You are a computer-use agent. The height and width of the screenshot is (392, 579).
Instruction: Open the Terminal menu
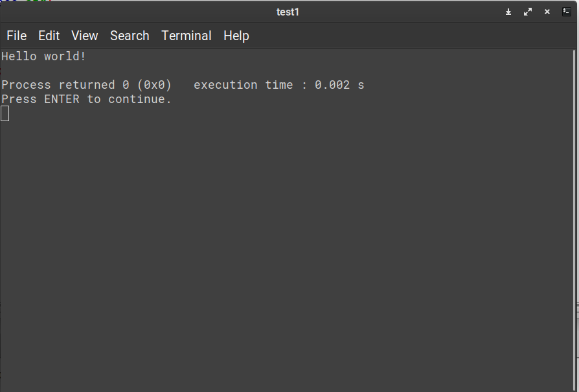pos(187,36)
